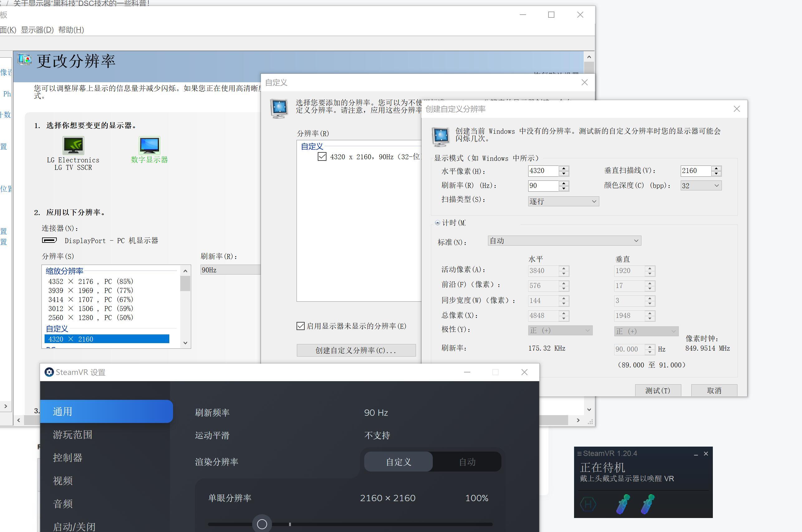This screenshot has width=802, height=532.
Task: Click the monitor icon in 自定义 dialog
Action: tap(279, 108)
